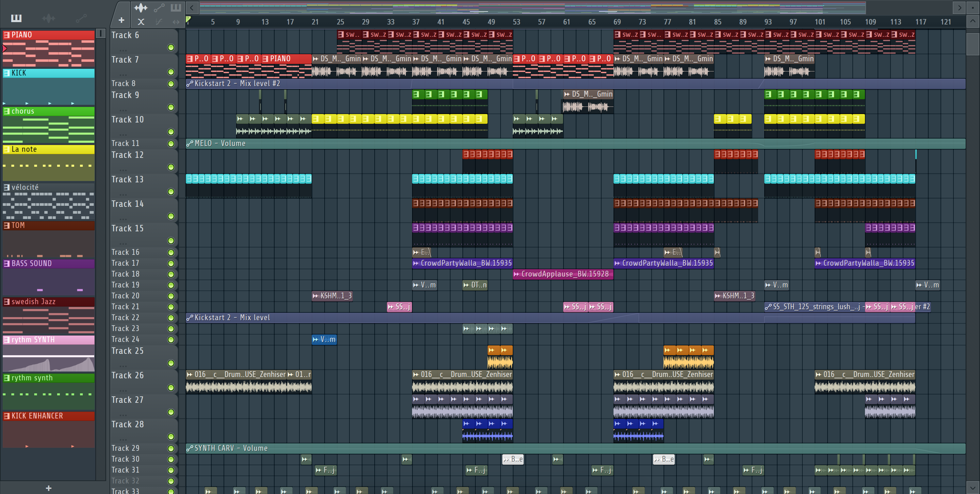The height and width of the screenshot is (494, 980).
Task: Disable Track 17 with its mute LED
Action: click(x=171, y=263)
